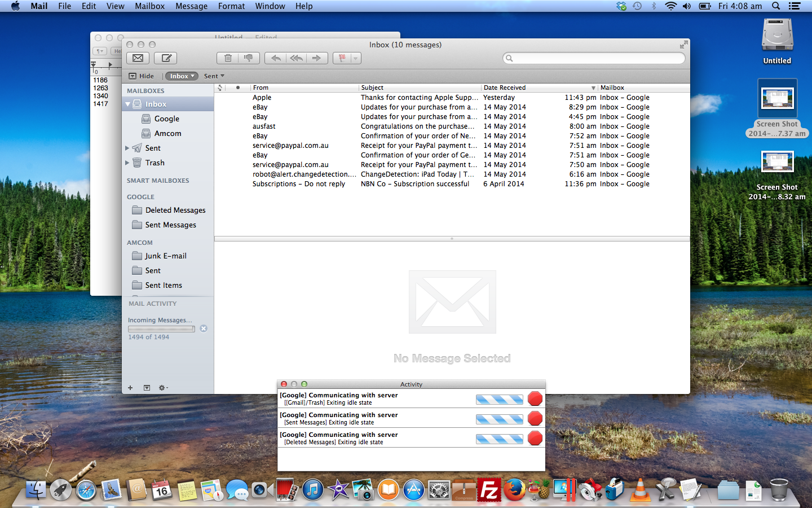Open the Message menu

click(x=191, y=6)
